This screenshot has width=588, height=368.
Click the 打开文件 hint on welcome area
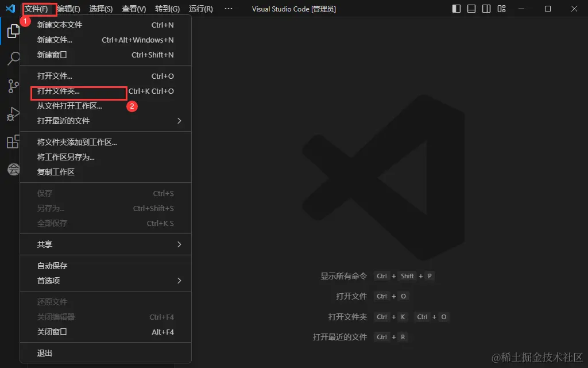point(351,296)
